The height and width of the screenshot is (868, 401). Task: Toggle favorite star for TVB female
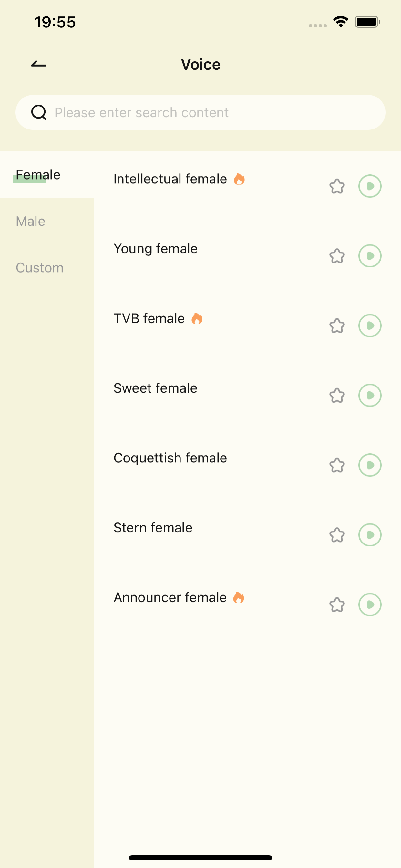pyautogui.click(x=337, y=326)
